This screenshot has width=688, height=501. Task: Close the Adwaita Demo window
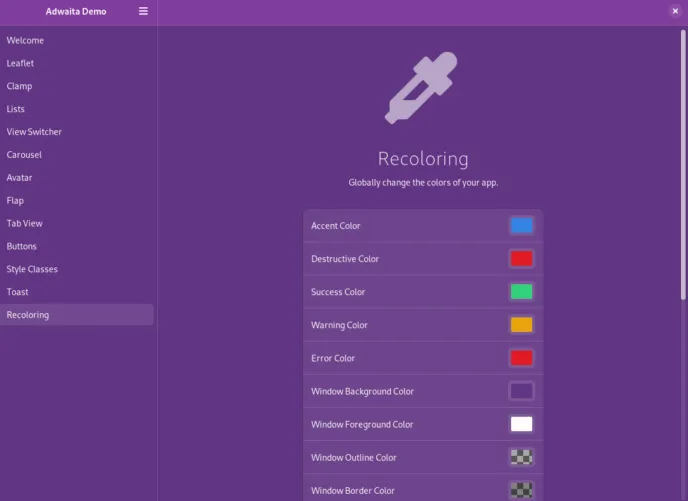pyautogui.click(x=675, y=11)
